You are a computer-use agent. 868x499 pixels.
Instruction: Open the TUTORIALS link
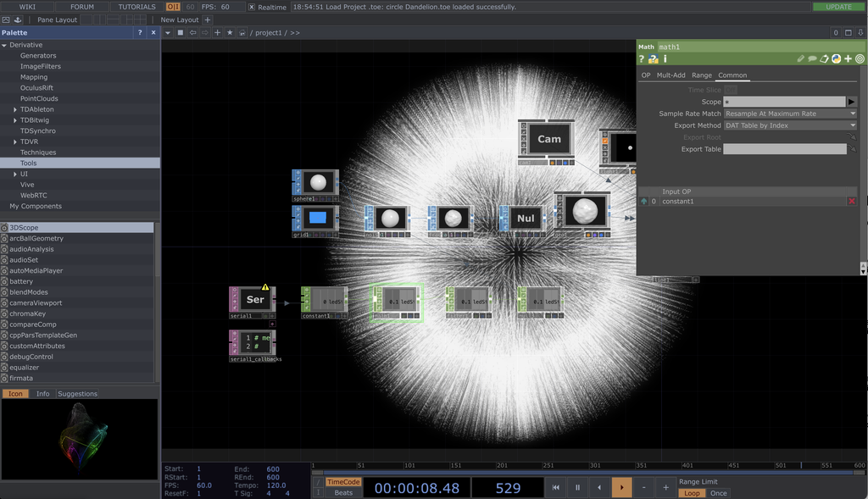tap(136, 7)
